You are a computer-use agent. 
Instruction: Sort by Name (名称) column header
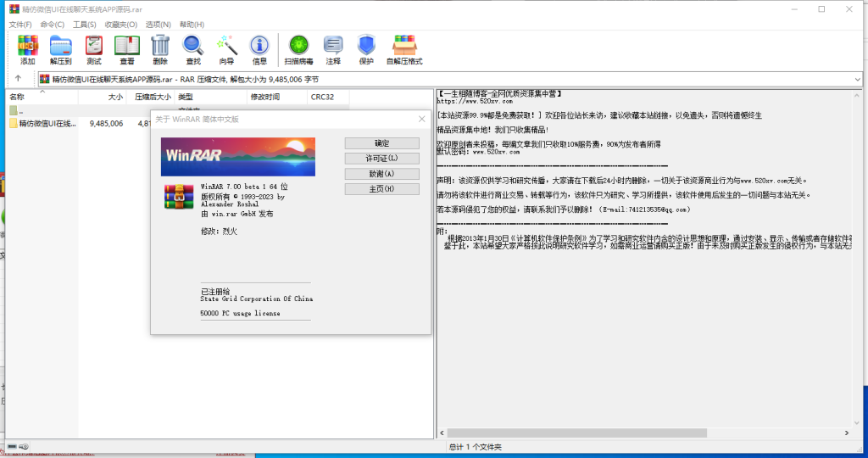coord(42,97)
